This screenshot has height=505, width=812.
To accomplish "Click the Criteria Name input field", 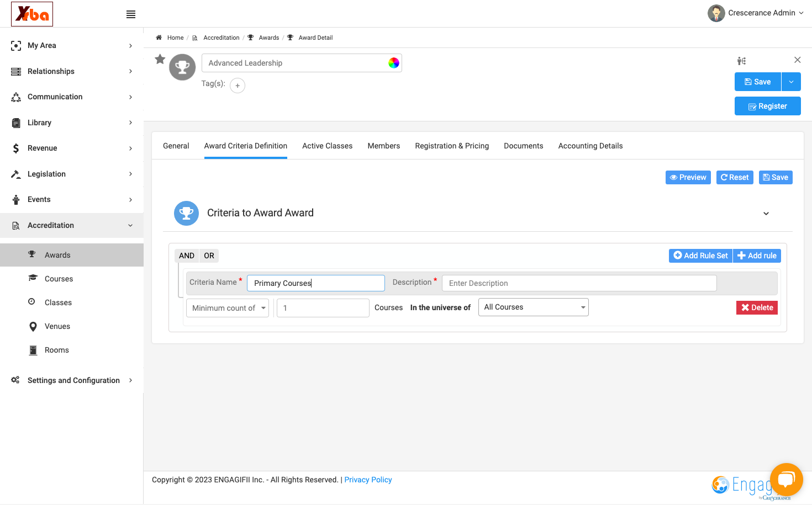I will click(x=316, y=283).
